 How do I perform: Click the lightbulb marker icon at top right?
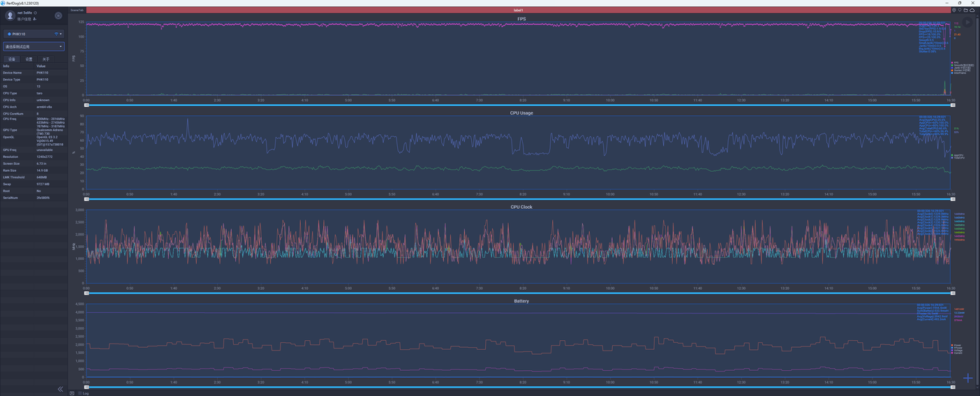pyautogui.click(x=960, y=10)
